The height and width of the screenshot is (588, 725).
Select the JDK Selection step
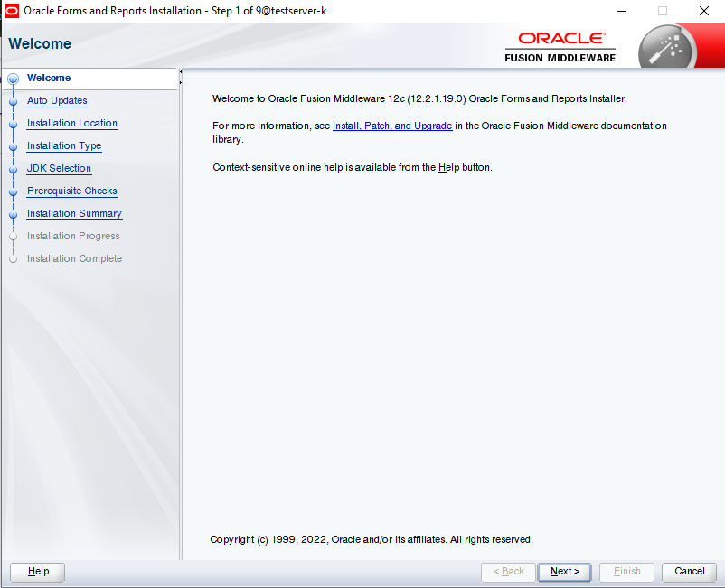click(59, 168)
